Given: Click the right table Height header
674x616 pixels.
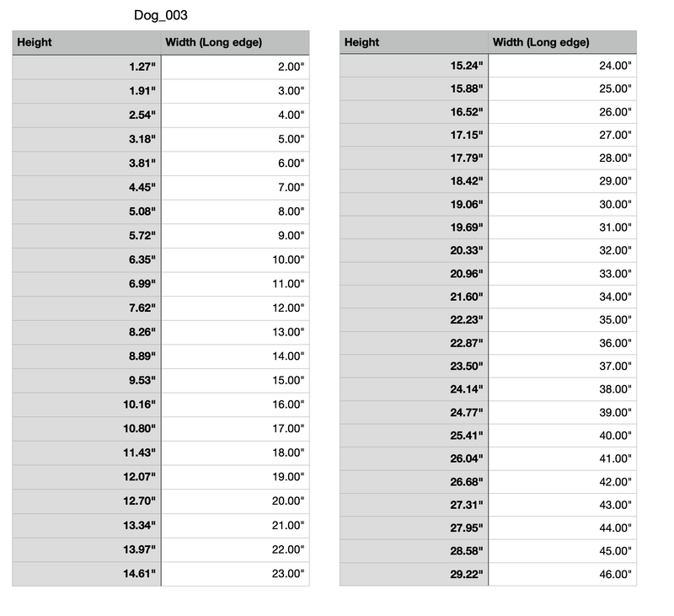Looking at the screenshot, I should coord(414,42).
